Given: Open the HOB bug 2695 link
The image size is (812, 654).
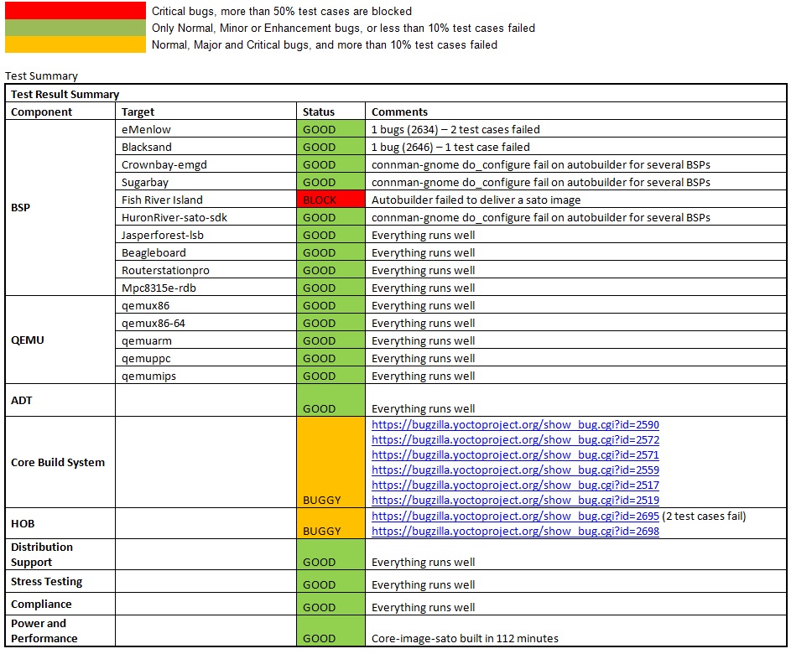Looking at the screenshot, I should 515,516.
